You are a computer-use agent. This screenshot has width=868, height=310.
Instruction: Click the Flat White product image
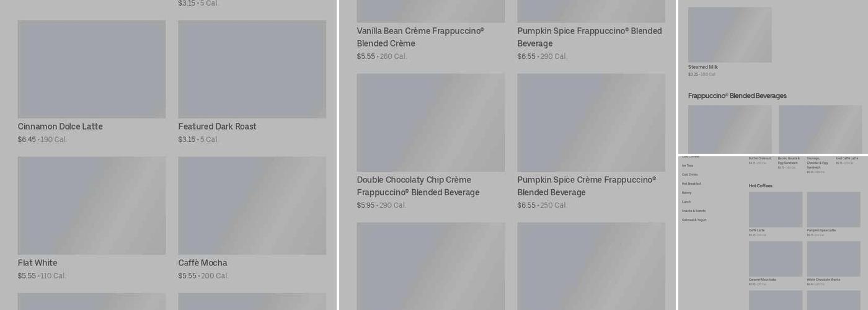click(91, 205)
